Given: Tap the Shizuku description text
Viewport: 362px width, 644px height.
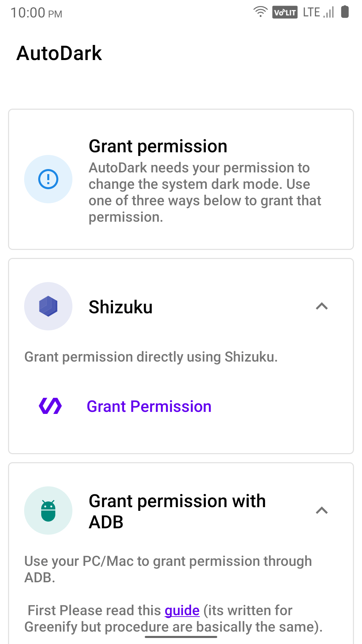Looking at the screenshot, I should pos(151,357).
